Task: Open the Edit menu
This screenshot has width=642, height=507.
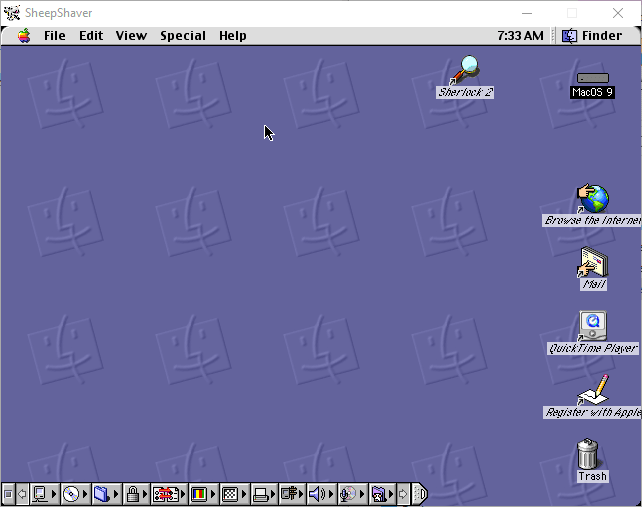Action: (x=91, y=36)
